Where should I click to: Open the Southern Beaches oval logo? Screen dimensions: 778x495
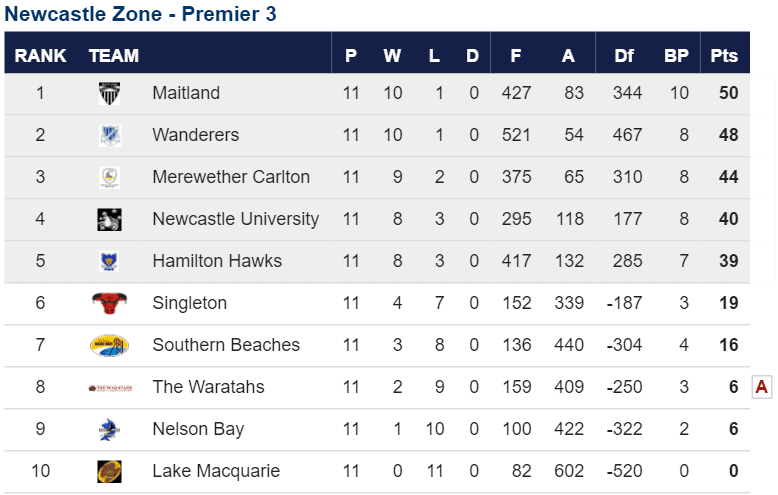click(110, 345)
